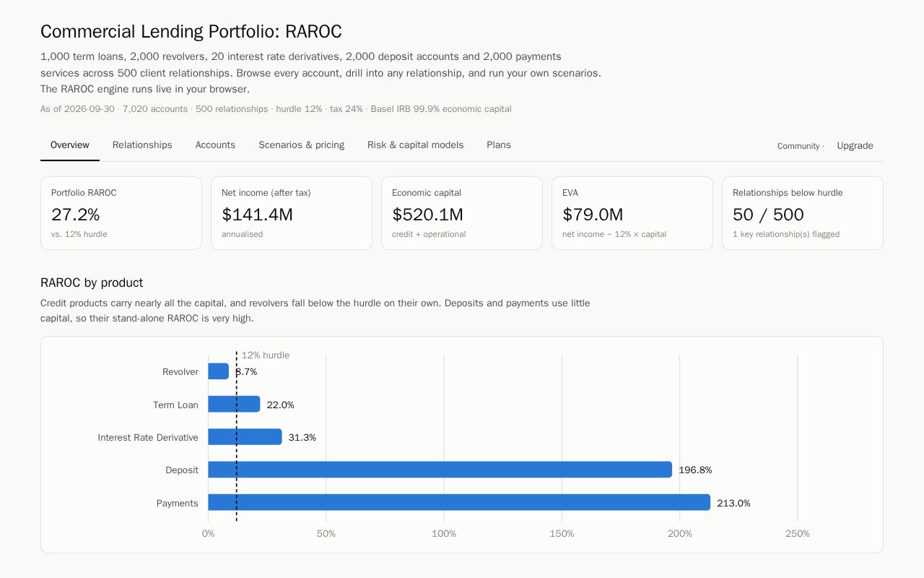
Task: Click the Interest Rate Derivative label
Action: pyautogui.click(x=148, y=437)
